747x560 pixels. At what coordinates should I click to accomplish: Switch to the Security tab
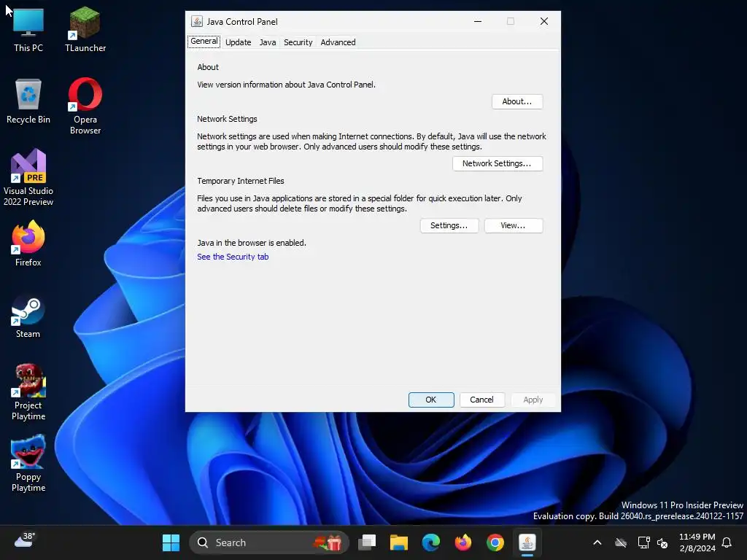(298, 42)
